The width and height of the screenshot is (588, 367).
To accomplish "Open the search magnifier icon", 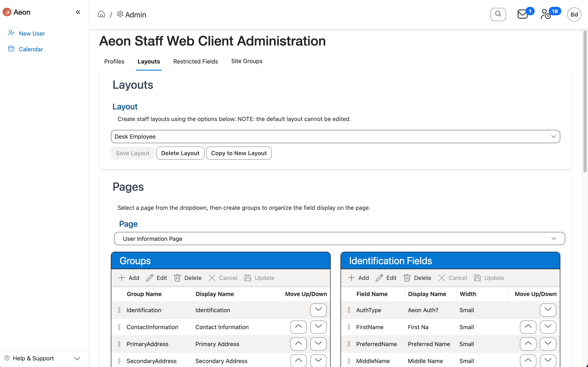I will (x=498, y=14).
